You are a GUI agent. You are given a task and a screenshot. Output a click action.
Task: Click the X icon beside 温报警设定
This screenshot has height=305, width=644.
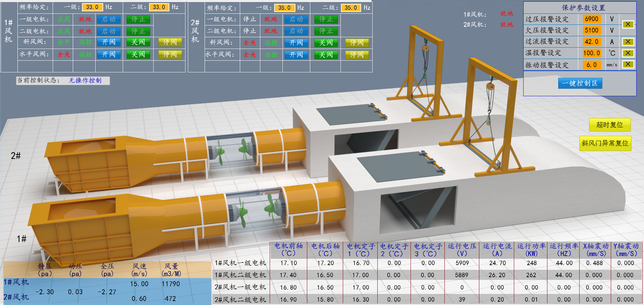pos(628,53)
